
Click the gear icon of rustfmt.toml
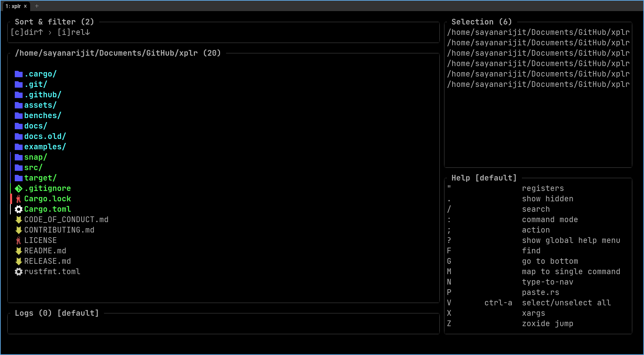point(19,272)
